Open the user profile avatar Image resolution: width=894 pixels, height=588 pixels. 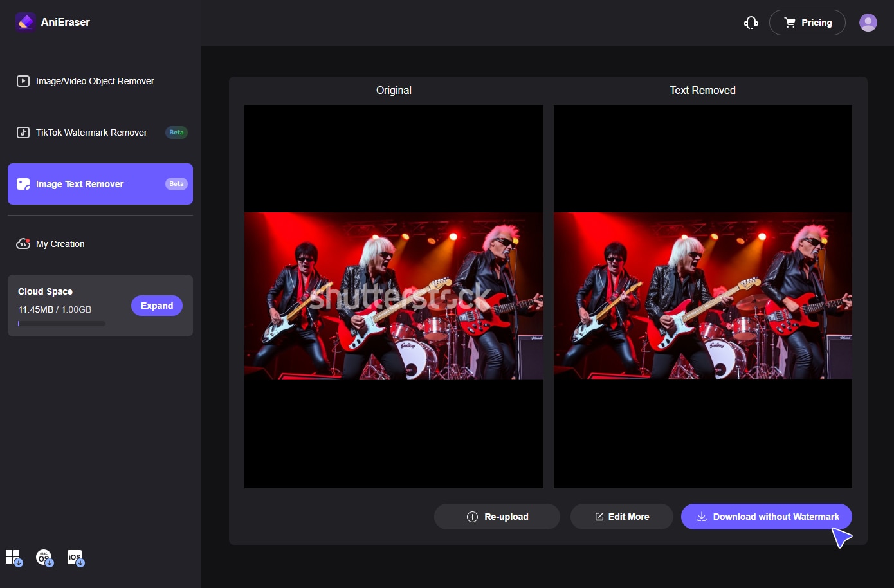868,23
